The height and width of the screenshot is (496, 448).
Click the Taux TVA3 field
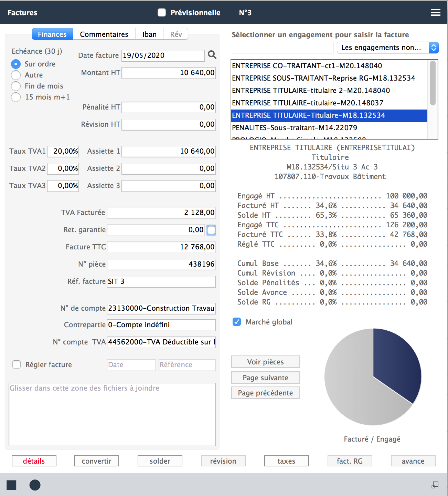point(63,186)
